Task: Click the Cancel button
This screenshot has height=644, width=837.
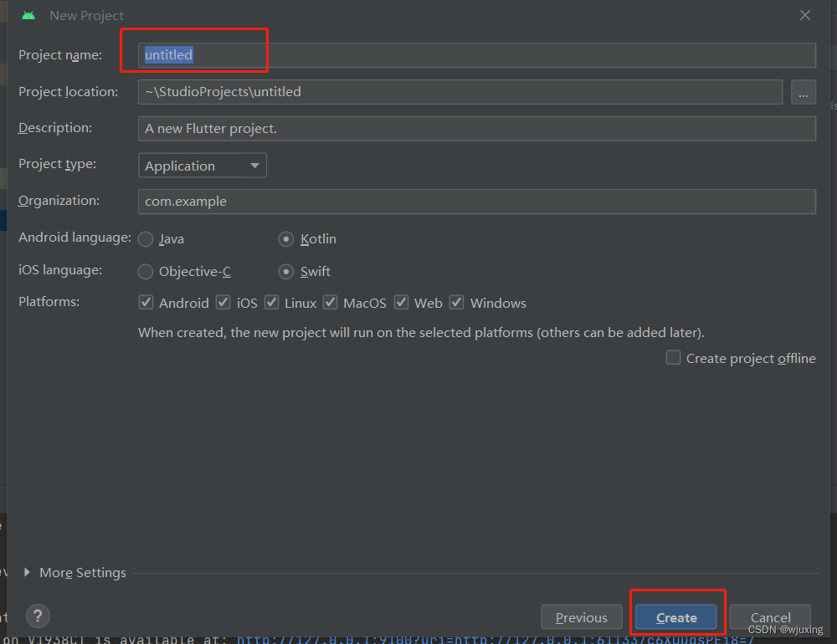Action: (x=770, y=617)
